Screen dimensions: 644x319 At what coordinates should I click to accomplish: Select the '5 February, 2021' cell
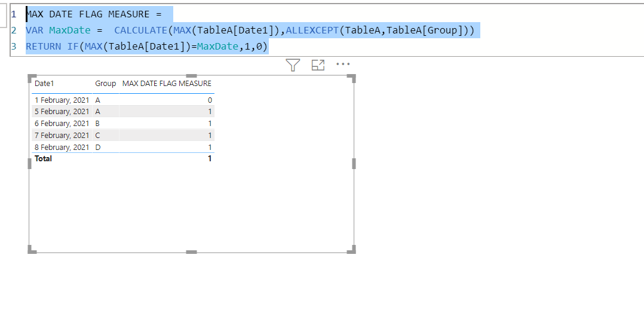point(62,111)
